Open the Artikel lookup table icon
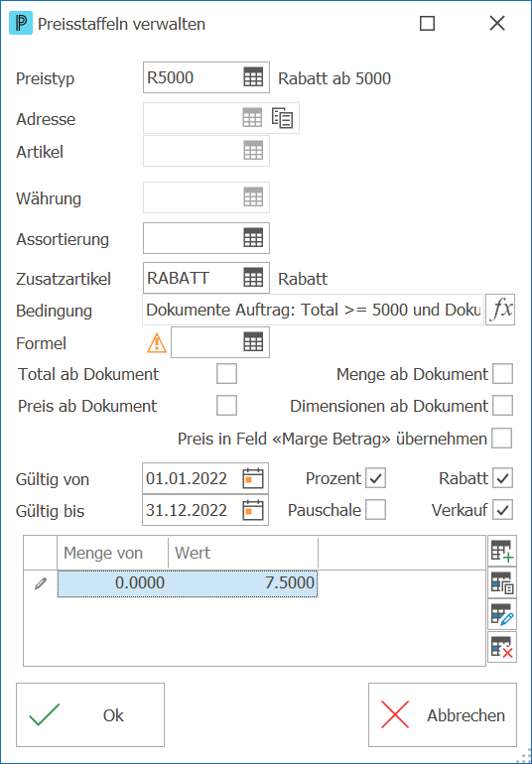Image resolution: width=532 pixels, height=764 pixels. coord(253,150)
